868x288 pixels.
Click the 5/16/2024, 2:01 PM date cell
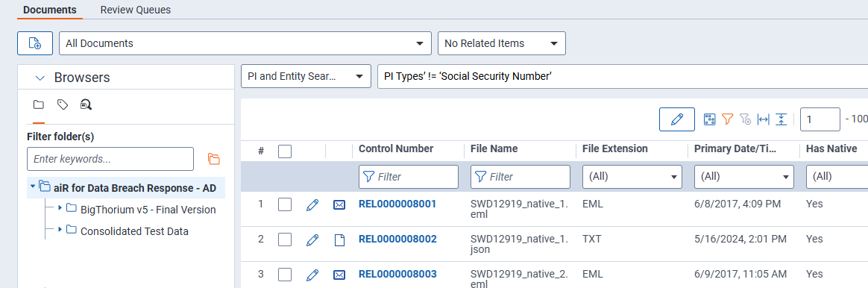740,239
